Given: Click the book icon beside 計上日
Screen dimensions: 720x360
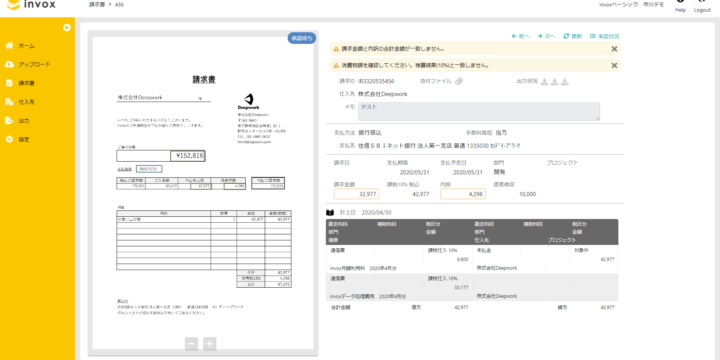Looking at the screenshot, I should click(x=330, y=213).
